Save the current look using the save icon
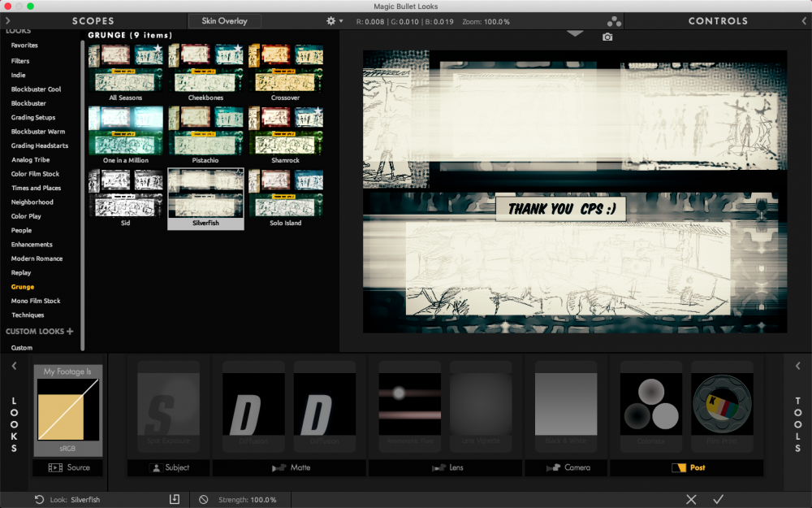 pyautogui.click(x=175, y=499)
